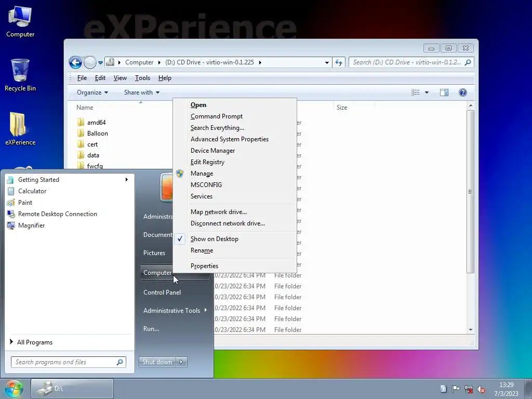The height and width of the screenshot is (399, 532).
Task: Click the amd64 folder icon
Action: coord(81,122)
